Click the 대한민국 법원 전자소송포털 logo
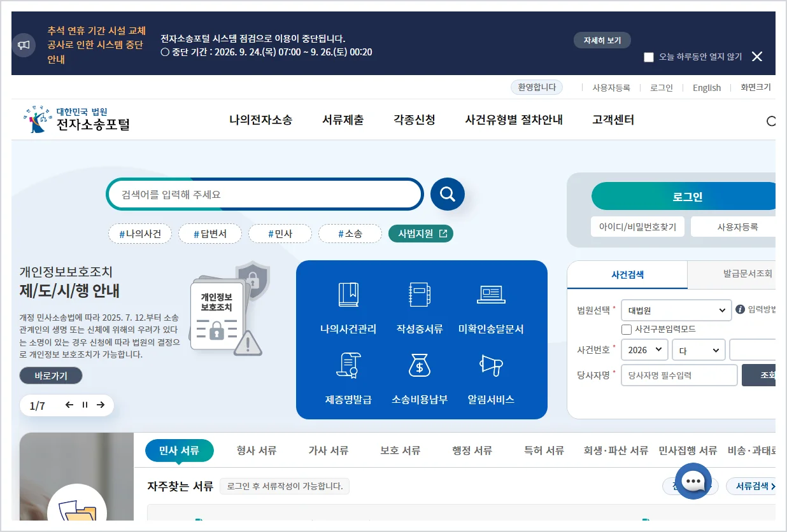This screenshot has width=787, height=532. pyautogui.click(x=76, y=119)
